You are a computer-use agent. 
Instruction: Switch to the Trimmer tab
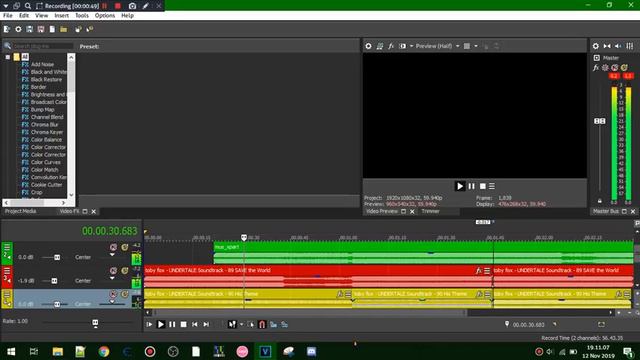click(x=430, y=211)
